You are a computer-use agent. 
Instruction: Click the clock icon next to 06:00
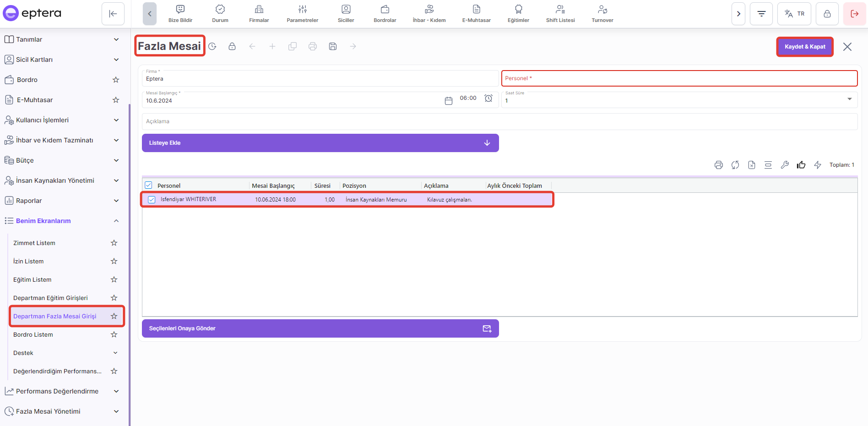pos(488,98)
